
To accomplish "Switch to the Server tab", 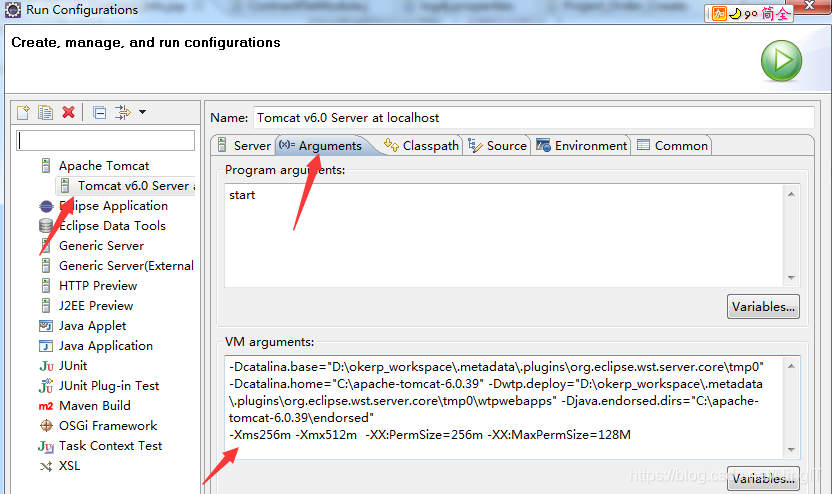I will click(244, 145).
